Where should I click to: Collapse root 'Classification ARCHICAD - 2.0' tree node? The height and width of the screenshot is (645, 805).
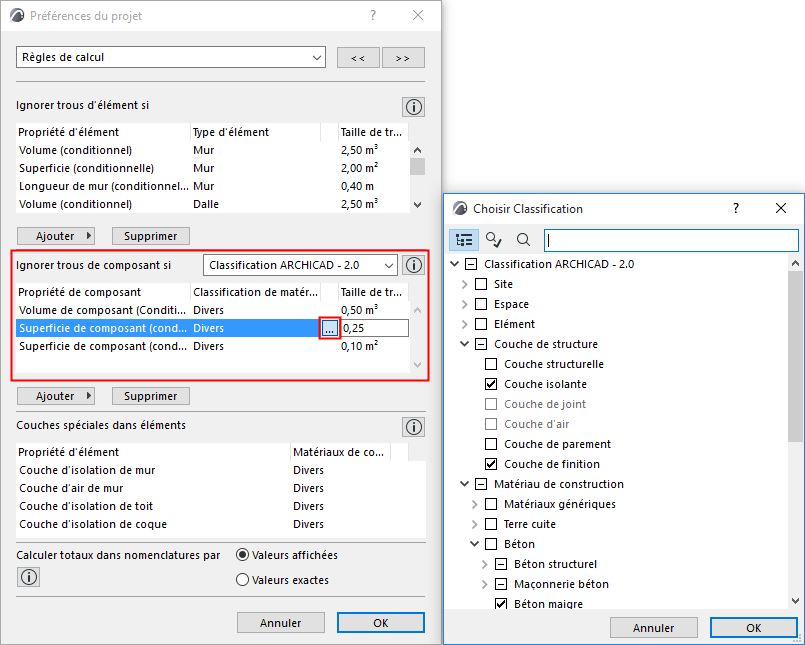coord(454,264)
